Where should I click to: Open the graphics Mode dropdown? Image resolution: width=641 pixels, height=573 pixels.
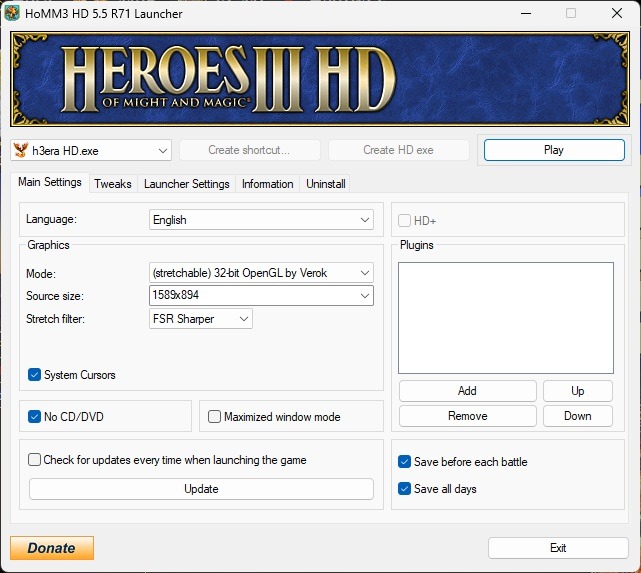[261, 273]
